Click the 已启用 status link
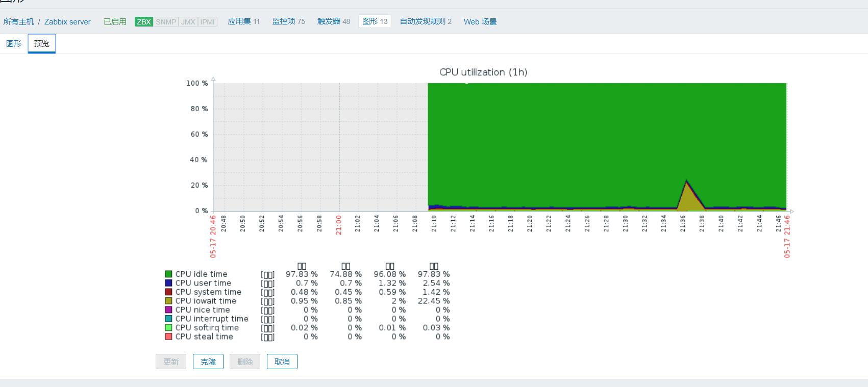Viewport: 868px width, 387px height. click(115, 22)
